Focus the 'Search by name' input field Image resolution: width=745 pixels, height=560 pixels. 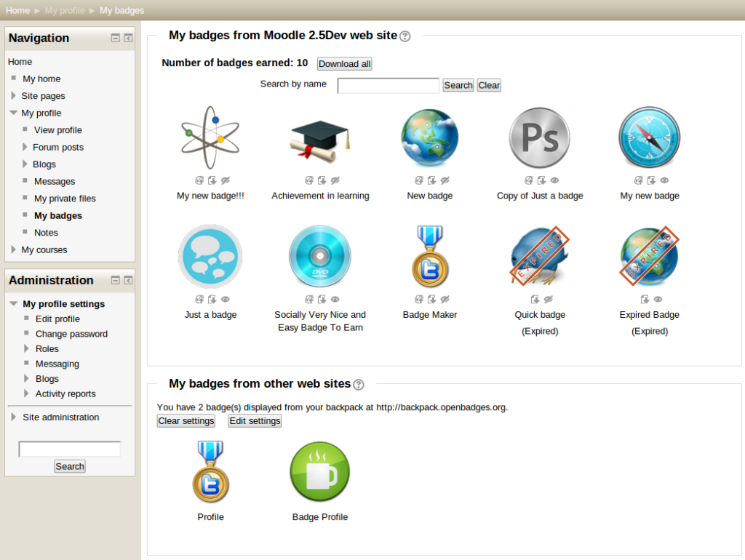coord(389,86)
